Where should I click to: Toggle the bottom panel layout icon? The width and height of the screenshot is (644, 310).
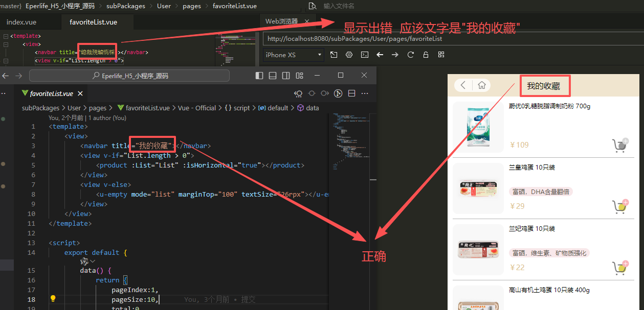(273, 76)
